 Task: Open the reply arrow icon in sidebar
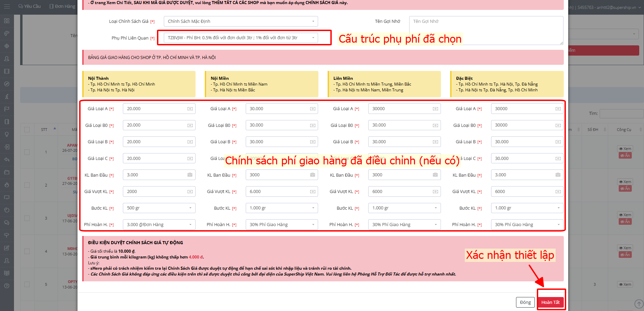coord(7,160)
